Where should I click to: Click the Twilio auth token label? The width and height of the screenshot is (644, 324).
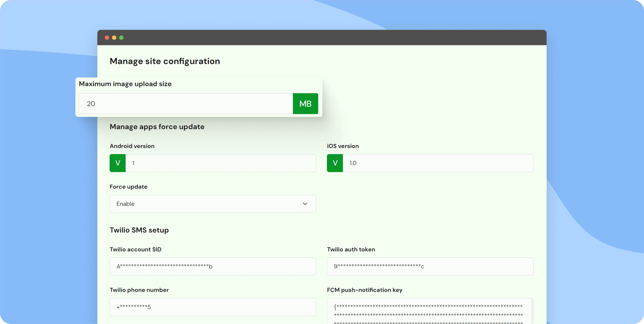click(351, 249)
